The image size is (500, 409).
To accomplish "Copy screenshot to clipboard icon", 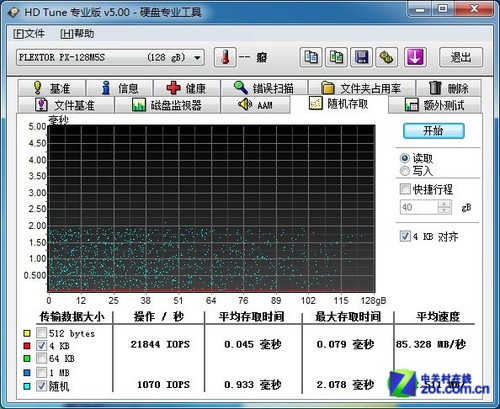I will pyautogui.click(x=336, y=57).
